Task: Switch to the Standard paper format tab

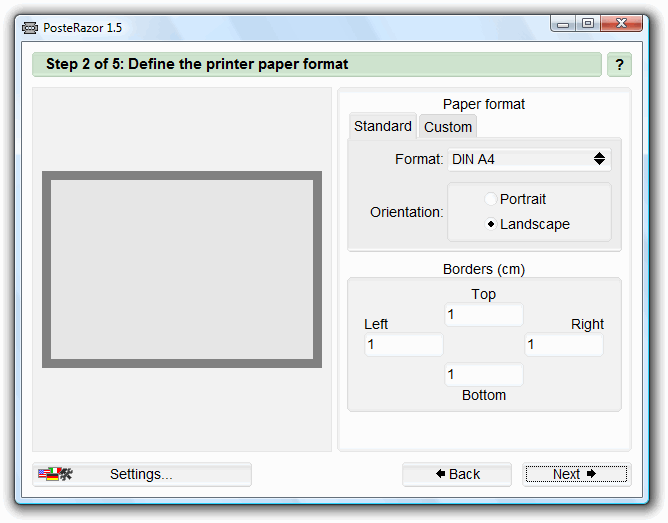Action: tap(382, 126)
